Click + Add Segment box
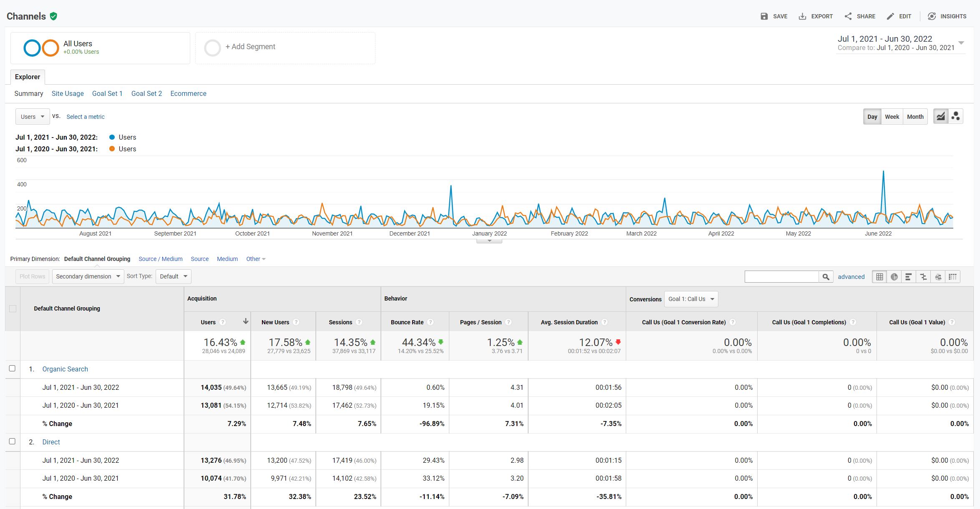The image size is (980, 509). pos(285,48)
